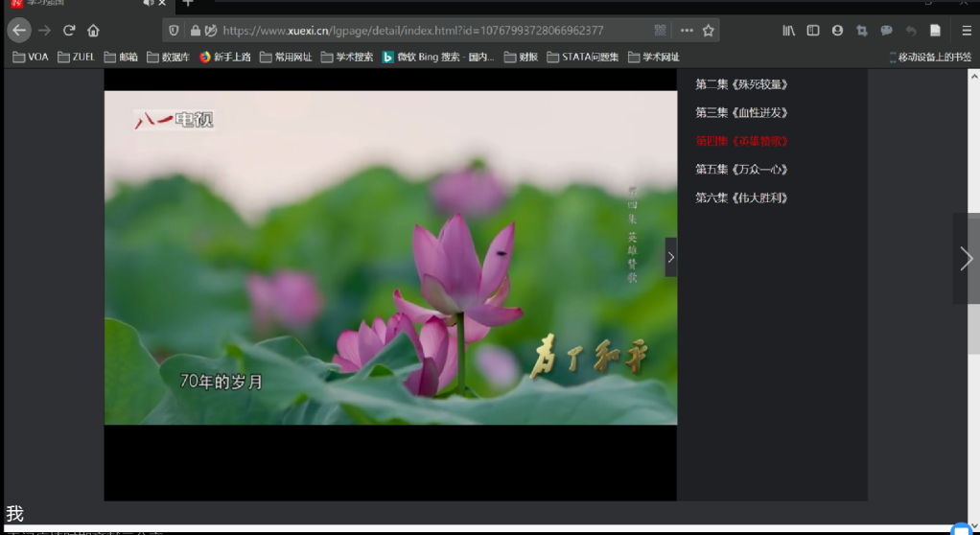Go to the Firefox home page
The width and height of the screenshot is (980, 535).
[x=93, y=31]
